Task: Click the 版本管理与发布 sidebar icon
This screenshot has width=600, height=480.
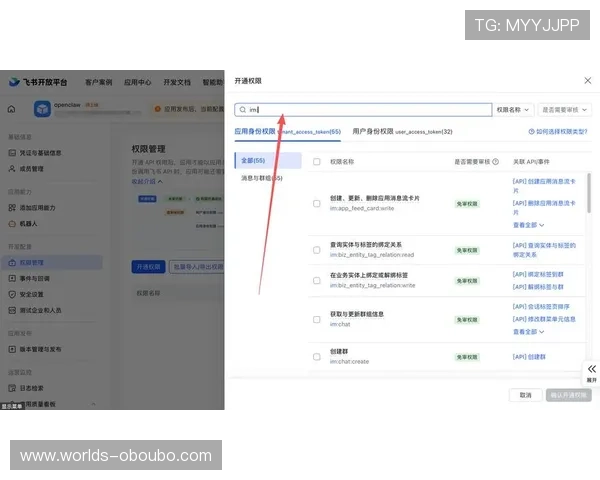Action: pyautogui.click(x=12, y=349)
